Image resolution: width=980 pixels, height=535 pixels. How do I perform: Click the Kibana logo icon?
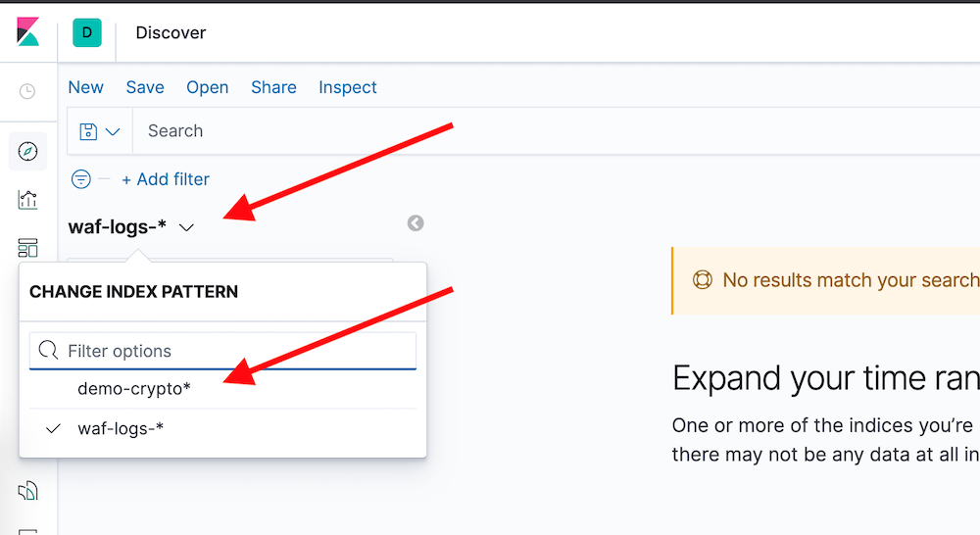click(27, 32)
